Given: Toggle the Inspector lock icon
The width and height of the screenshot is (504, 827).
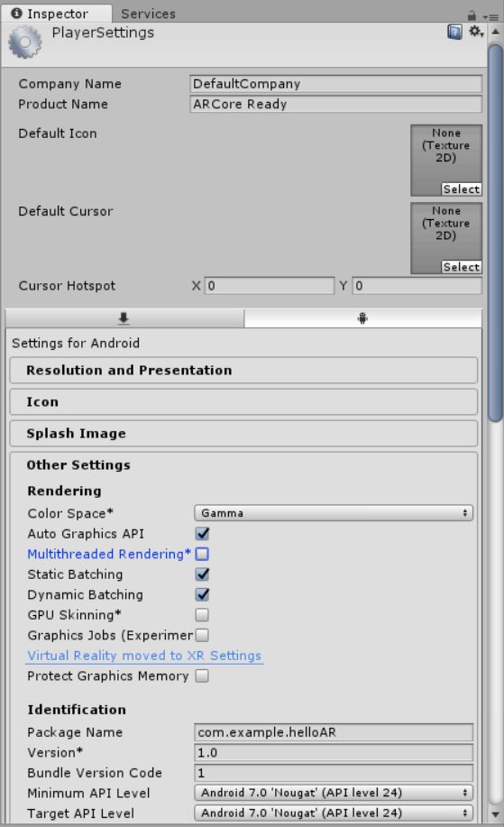Looking at the screenshot, I should pos(472,15).
